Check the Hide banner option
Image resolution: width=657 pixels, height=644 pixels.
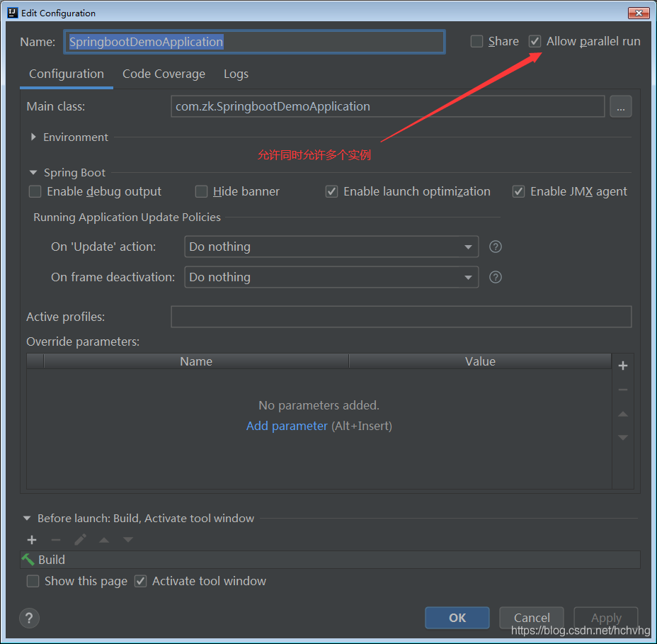(x=202, y=191)
